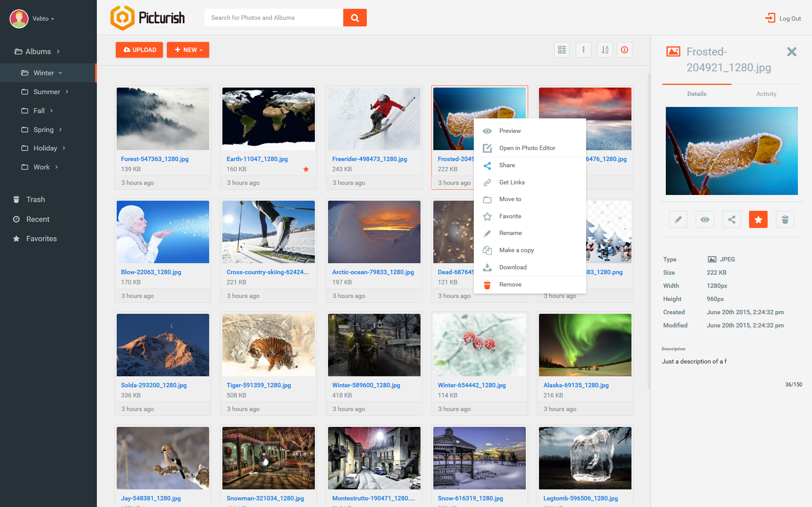812x507 pixels.
Task: Expand the Work album folder
Action: pyautogui.click(x=56, y=167)
